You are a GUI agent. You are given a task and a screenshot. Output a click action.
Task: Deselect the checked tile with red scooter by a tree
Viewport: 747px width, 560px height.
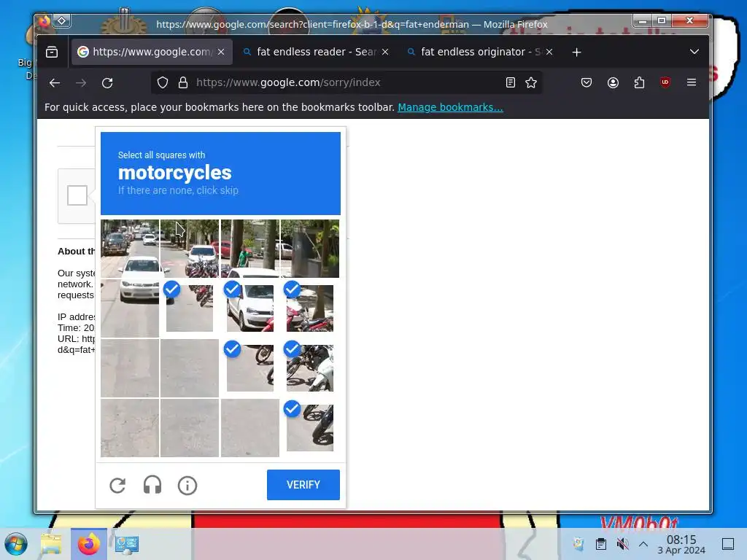[310, 308]
